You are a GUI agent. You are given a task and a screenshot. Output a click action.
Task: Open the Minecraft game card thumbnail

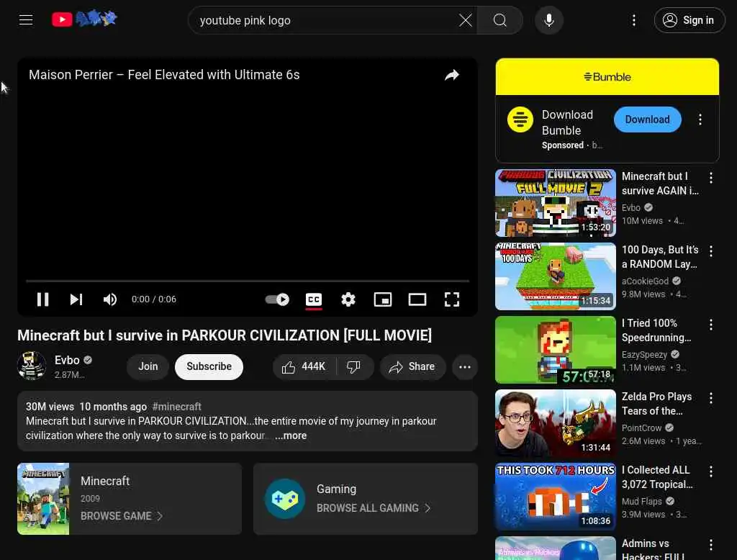click(43, 499)
